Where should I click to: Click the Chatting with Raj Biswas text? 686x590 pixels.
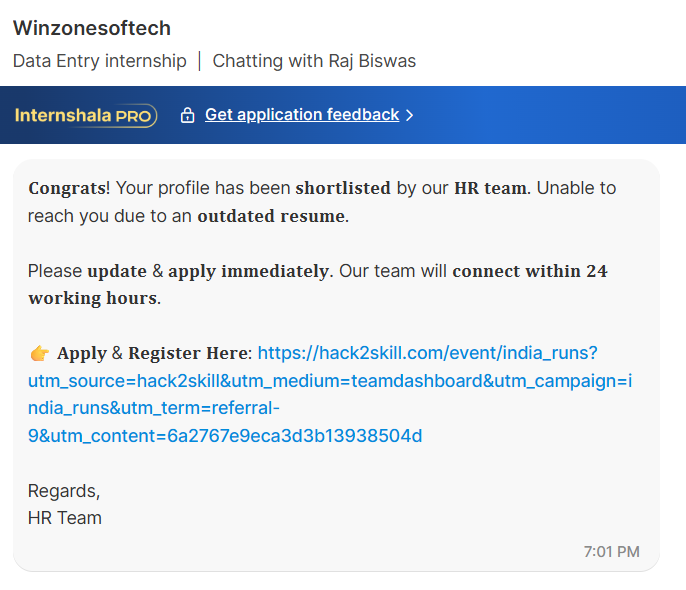[x=314, y=61]
